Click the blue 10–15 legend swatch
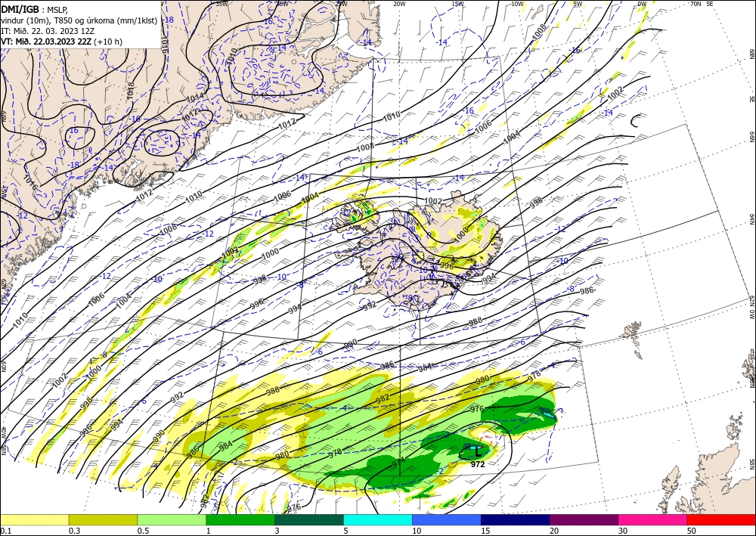Viewport: 756px width, 536px height. [x=447, y=519]
